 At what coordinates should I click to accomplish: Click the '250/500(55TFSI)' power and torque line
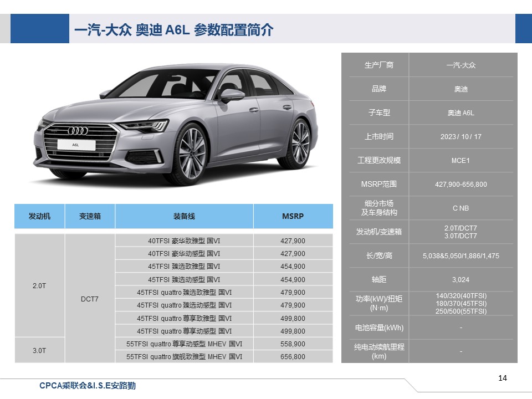(x=461, y=311)
